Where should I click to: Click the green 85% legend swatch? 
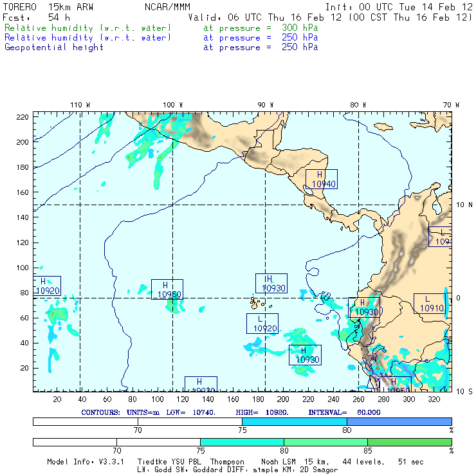[x=410, y=442]
